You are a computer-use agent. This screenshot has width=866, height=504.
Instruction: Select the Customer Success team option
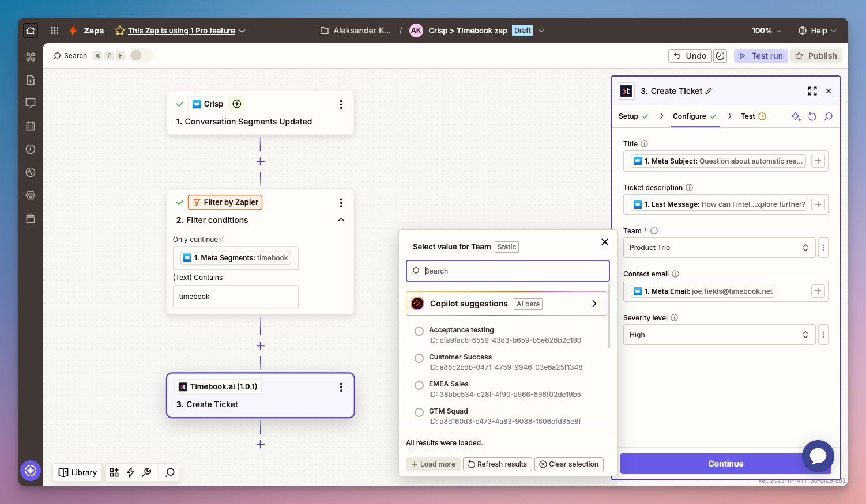point(419,358)
